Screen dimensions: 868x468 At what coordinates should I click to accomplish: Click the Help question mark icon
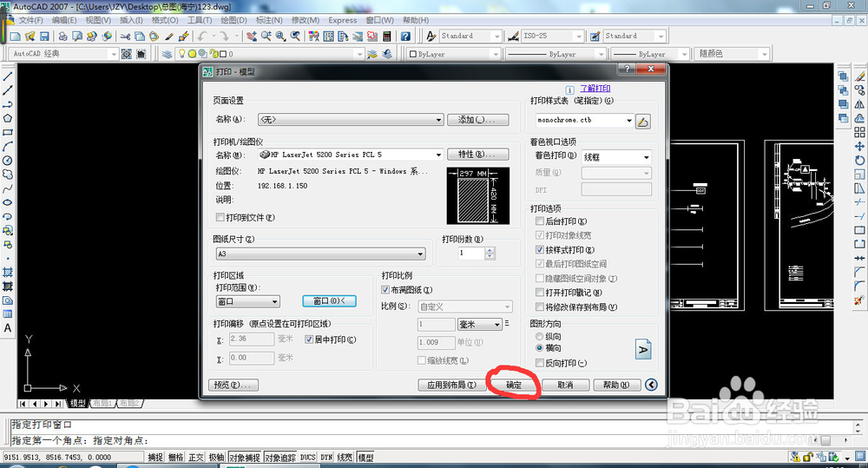point(405,36)
